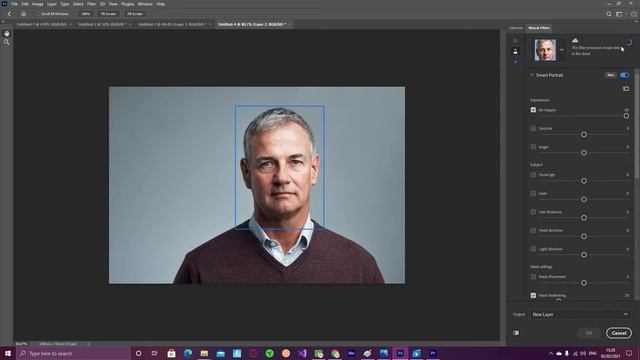Open File Explorer from the taskbar
640x360 pixels.
click(204, 353)
